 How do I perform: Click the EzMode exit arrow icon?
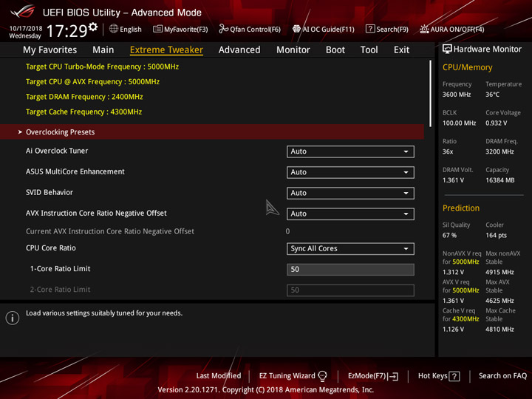pos(394,376)
